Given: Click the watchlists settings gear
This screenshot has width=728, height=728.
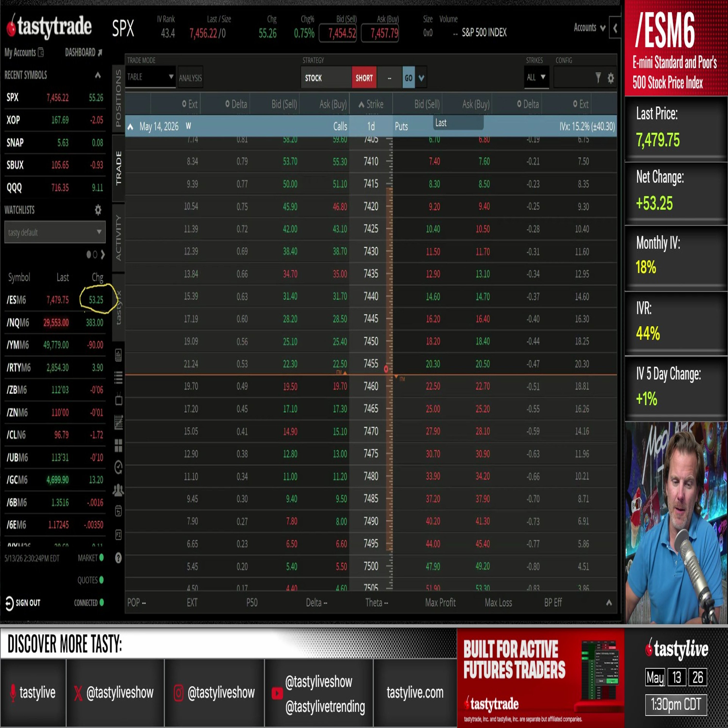Looking at the screenshot, I should [x=98, y=210].
